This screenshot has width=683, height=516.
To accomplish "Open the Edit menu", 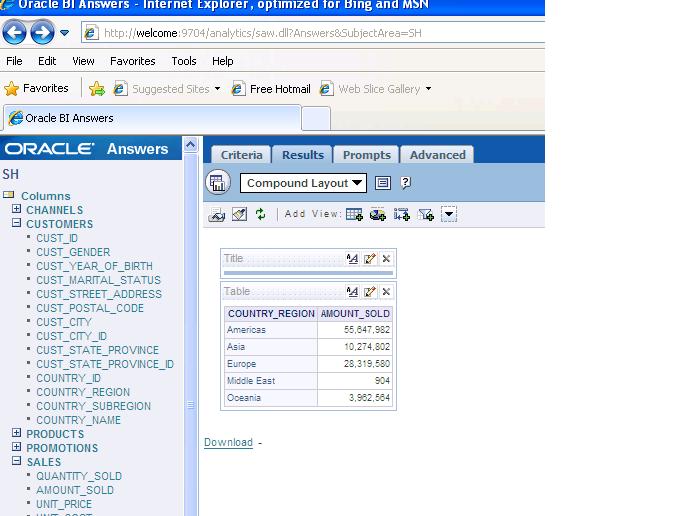I will (47, 61).
